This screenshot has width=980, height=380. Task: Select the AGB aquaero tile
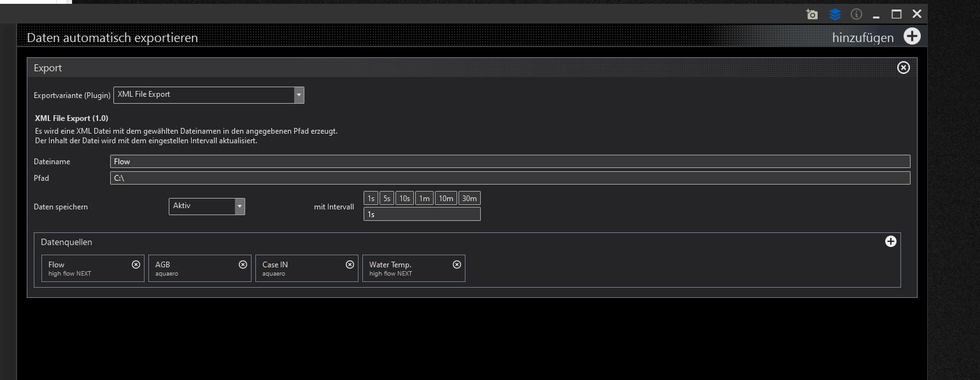point(200,268)
